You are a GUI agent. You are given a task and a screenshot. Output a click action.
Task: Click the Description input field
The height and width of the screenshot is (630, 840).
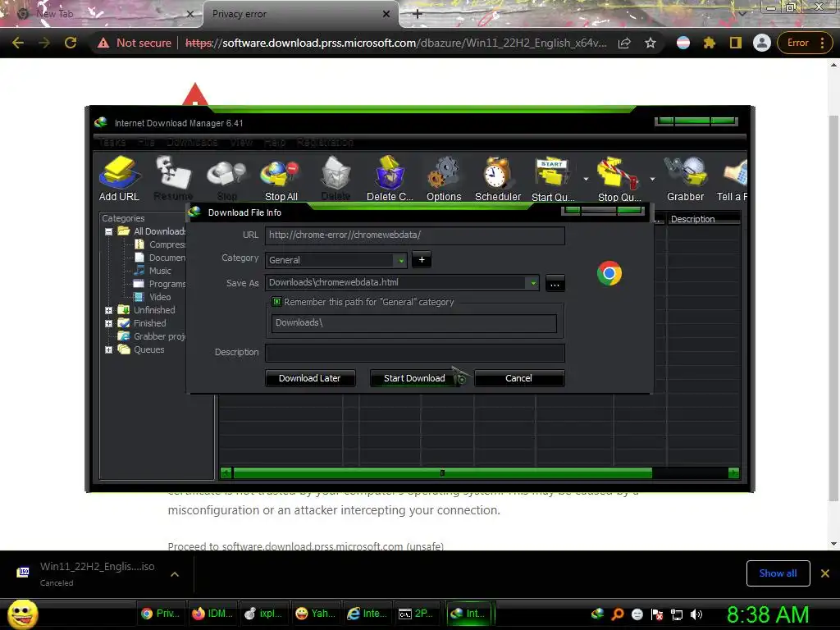pyautogui.click(x=414, y=353)
